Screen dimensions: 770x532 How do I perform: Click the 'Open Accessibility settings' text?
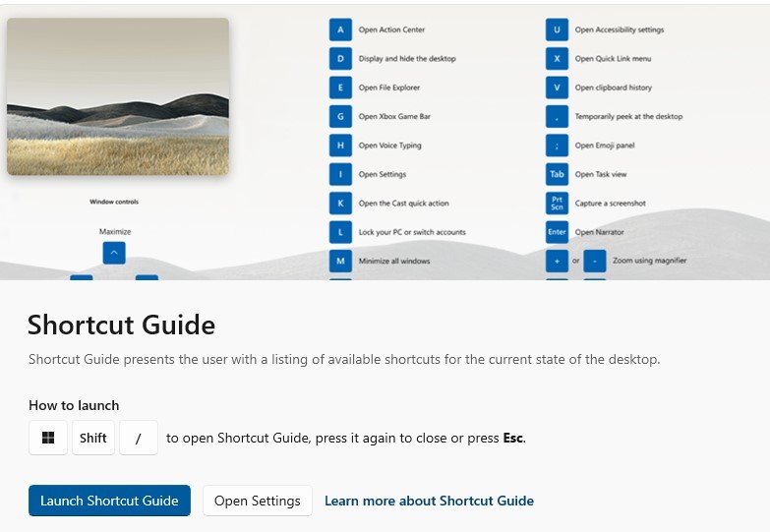(x=620, y=30)
